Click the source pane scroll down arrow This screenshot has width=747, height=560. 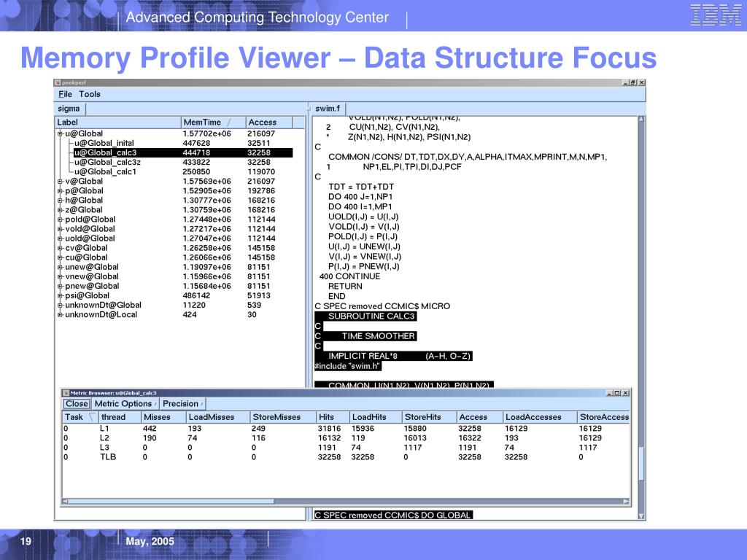(641, 516)
